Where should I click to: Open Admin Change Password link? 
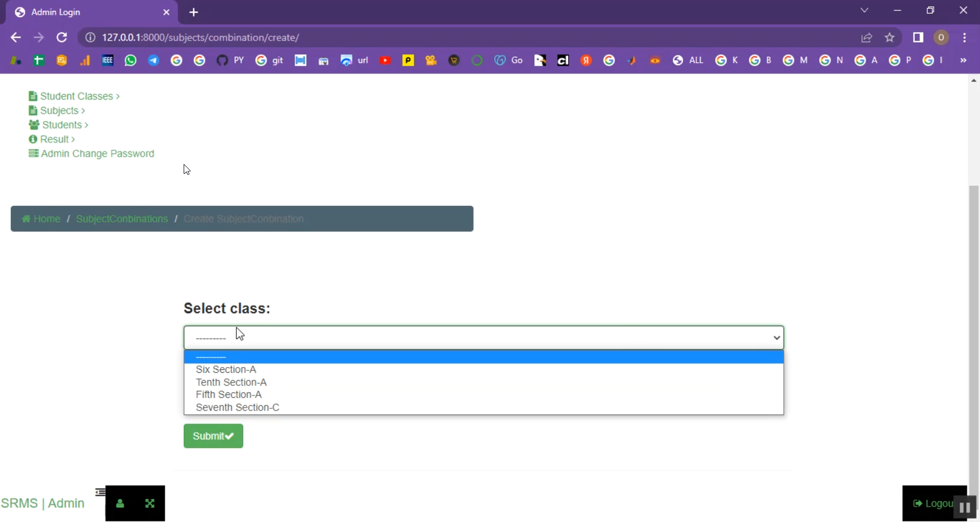92,153
